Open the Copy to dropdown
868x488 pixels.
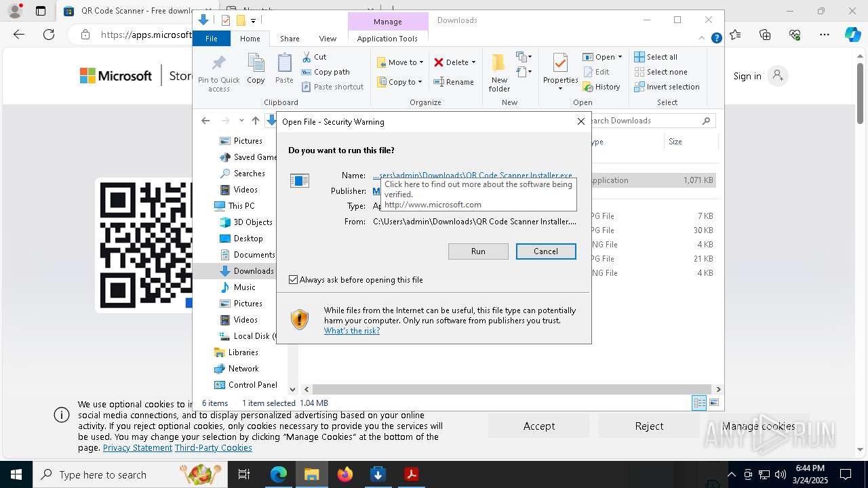click(x=400, y=82)
